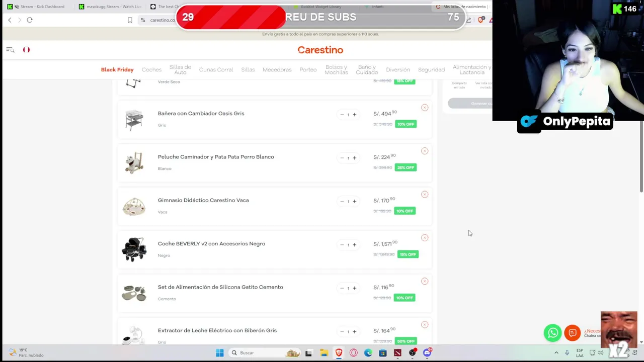644x362 pixels.
Task: Click Gimnasio Didáctico Carestino Vaca title
Action: point(203,200)
